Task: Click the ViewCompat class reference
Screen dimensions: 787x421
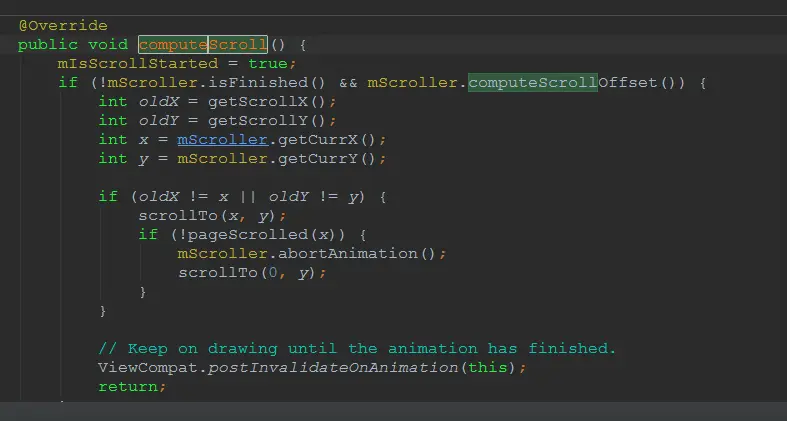Action: pyautogui.click(x=148, y=367)
